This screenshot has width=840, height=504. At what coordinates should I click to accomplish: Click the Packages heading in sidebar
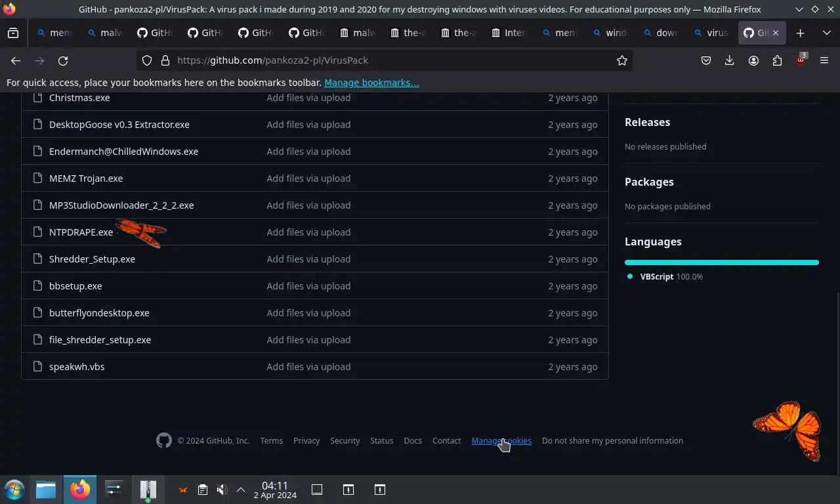click(x=649, y=182)
